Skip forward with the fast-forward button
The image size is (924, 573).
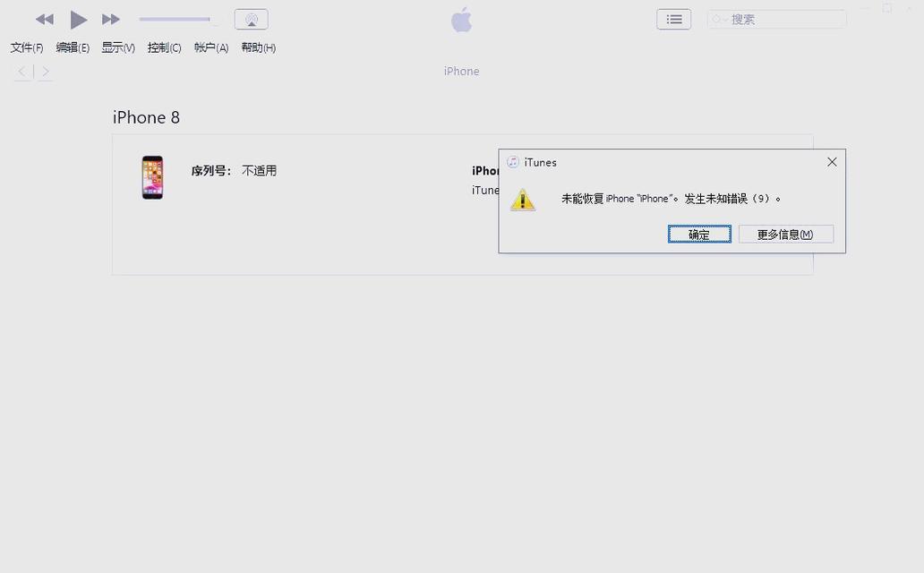point(110,20)
